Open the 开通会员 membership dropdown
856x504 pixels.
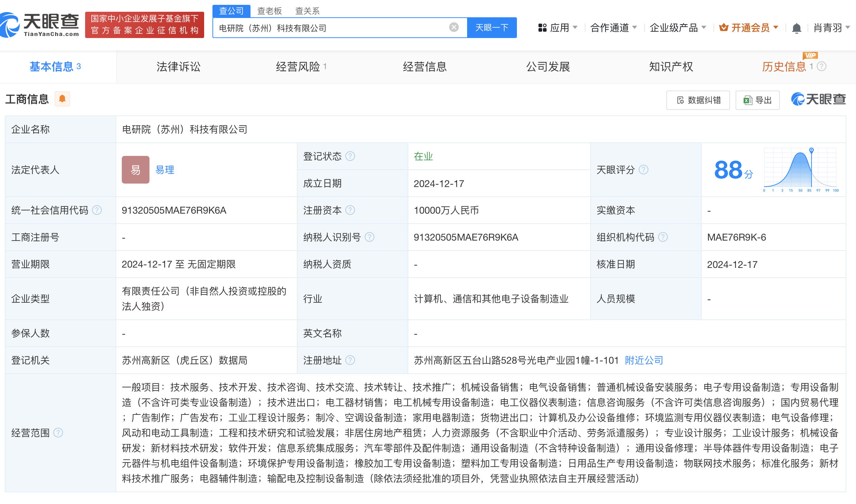(x=749, y=28)
